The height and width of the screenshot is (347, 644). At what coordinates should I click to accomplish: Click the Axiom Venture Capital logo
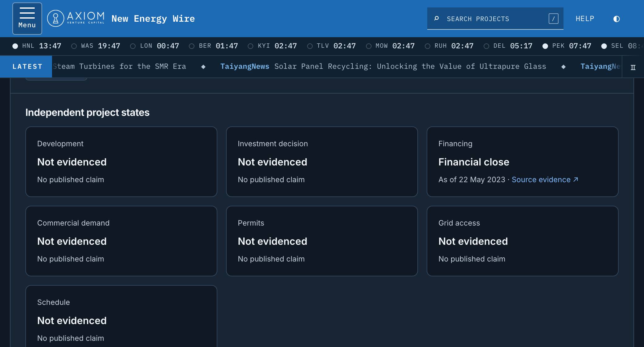pos(76,19)
